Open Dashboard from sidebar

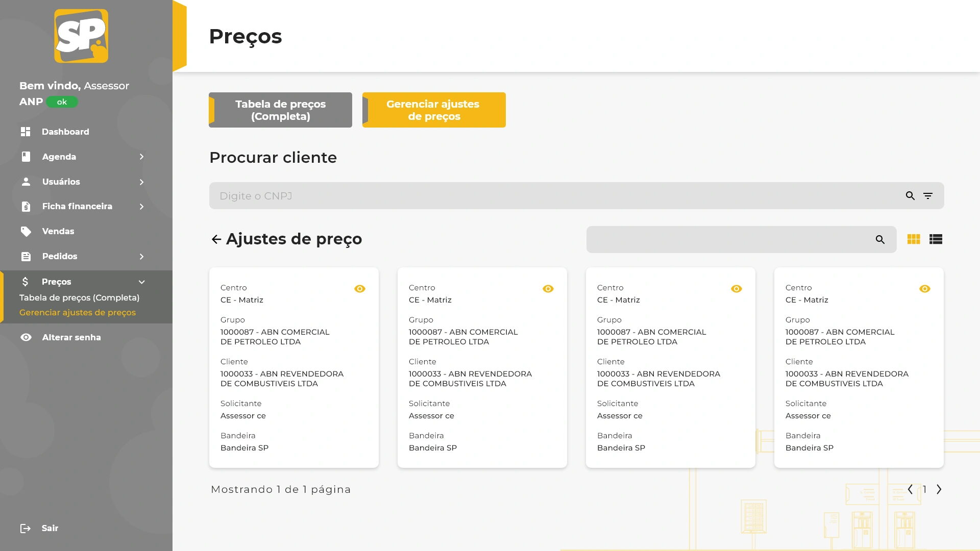65,132
